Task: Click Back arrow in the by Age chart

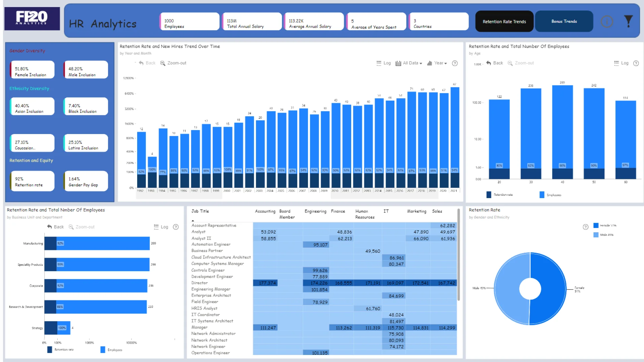Action: tap(494, 63)
